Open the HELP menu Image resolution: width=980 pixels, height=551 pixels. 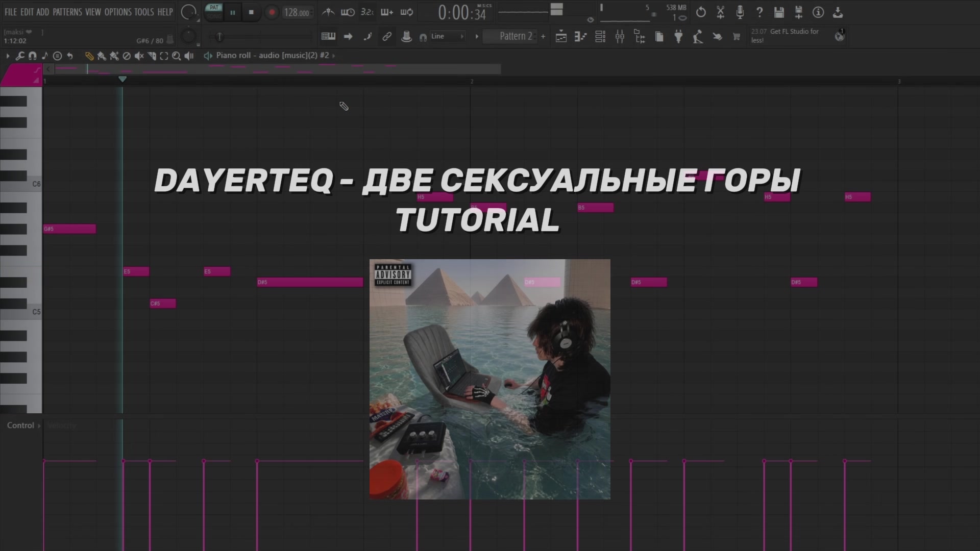pos(165,12)
